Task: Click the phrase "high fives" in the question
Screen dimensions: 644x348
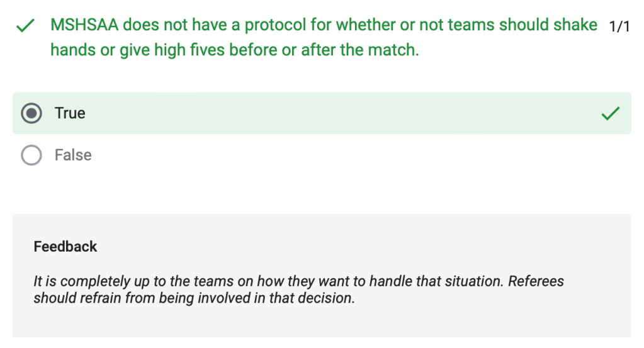Action: pyautogui.click(x=191, y=50)
